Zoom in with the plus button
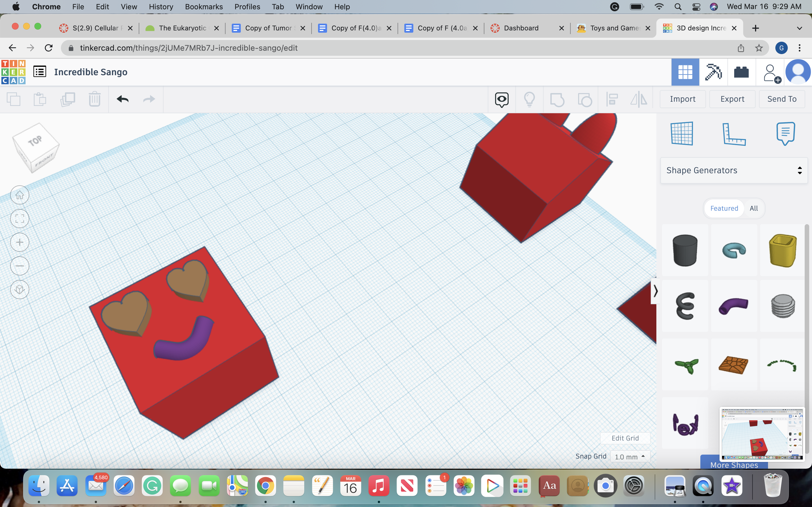Screen dimensions: 812x507 [x=20, y=242]
